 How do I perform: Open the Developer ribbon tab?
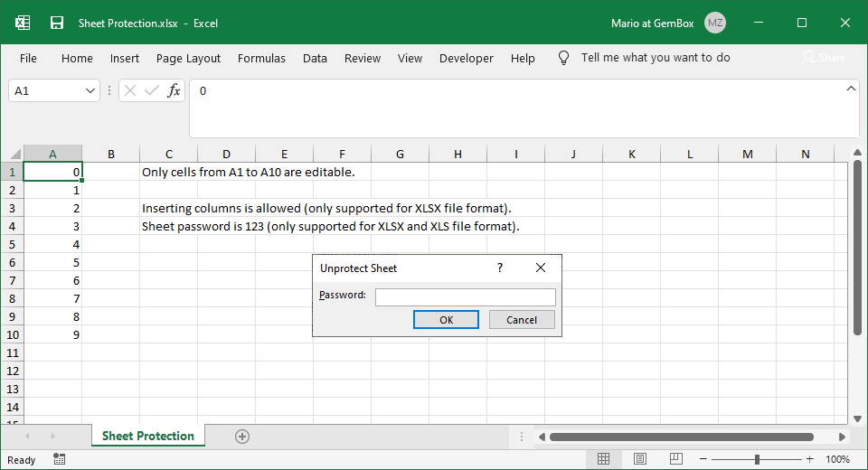click(466, 58)
